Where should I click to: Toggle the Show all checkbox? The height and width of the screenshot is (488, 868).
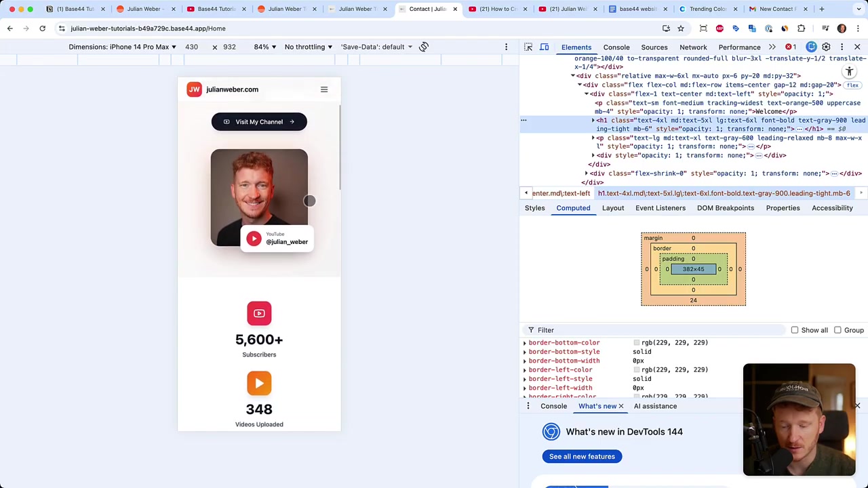click(x=795, y=330)
